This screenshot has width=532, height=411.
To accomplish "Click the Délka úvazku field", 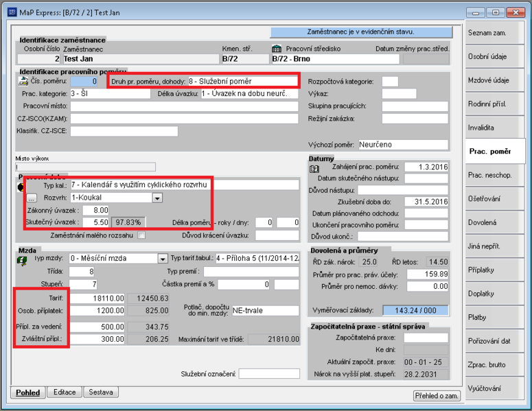I will (249, 93).
